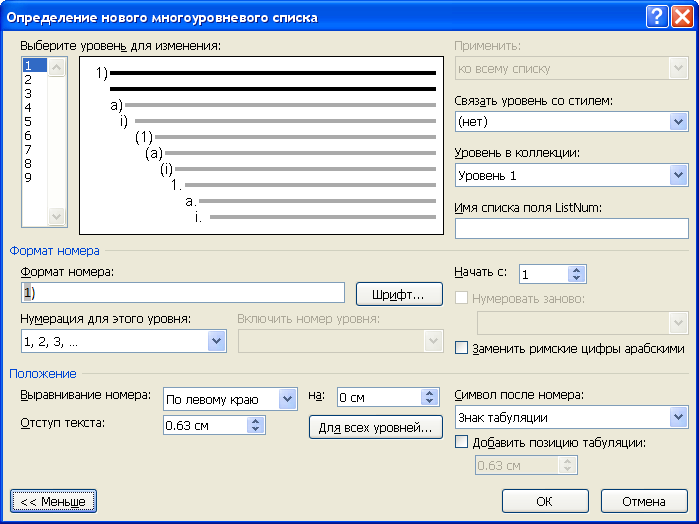Click the 'Формат номера' text field

pyautogui.click(x=183, y=293)
